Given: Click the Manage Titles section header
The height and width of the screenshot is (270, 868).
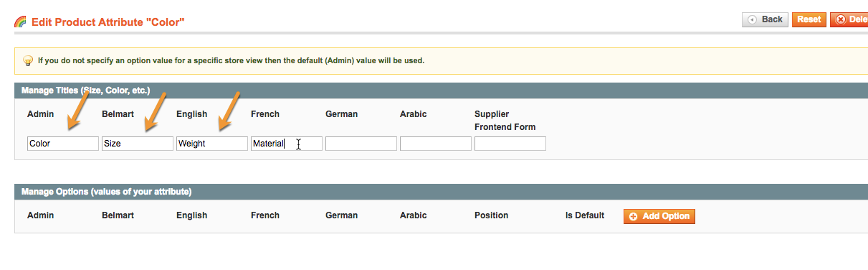Looking at the screenshot, I should tap(441, 90).
